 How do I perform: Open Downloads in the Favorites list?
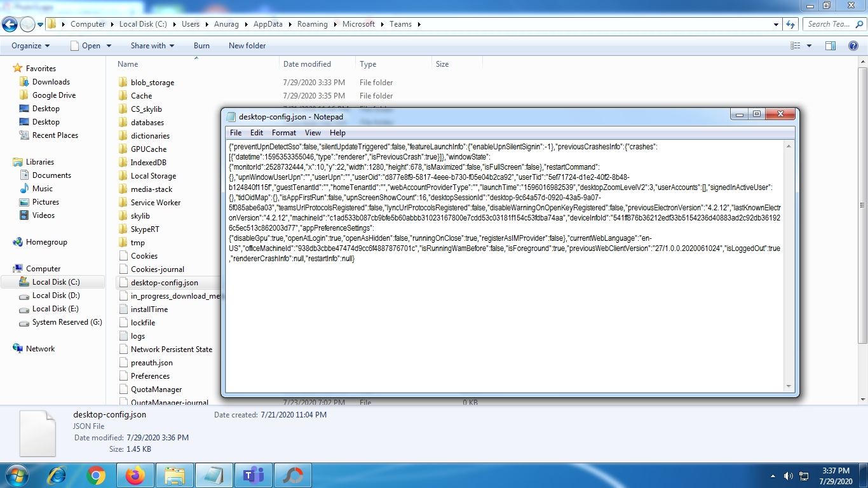click(x=51, y=82)
